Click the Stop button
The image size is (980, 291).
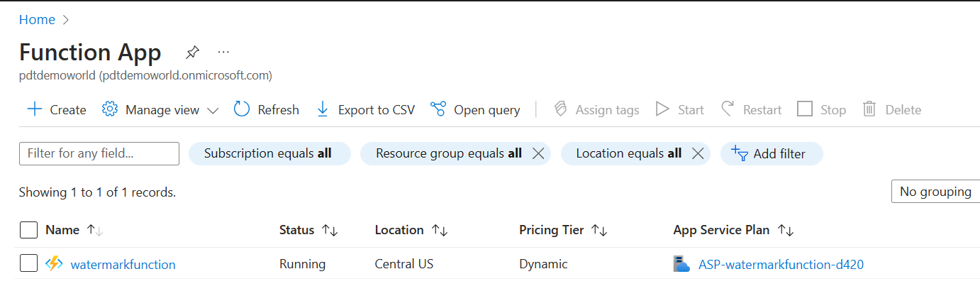click(x=821, y=110)
